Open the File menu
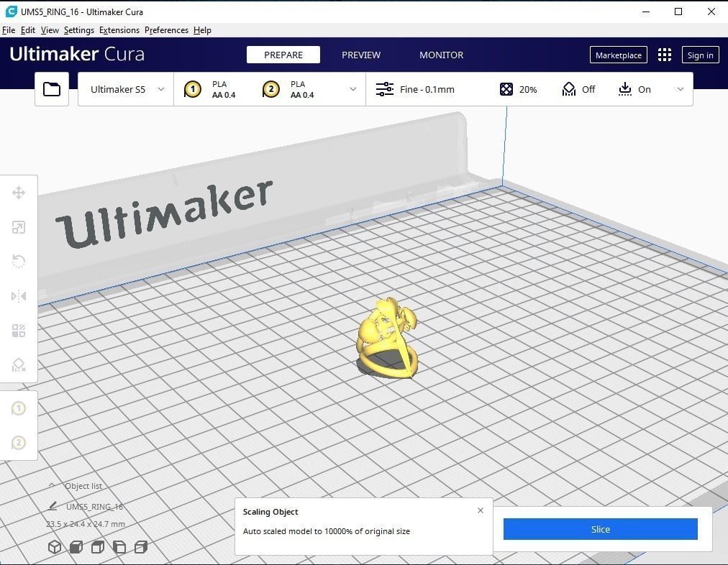 9,30
